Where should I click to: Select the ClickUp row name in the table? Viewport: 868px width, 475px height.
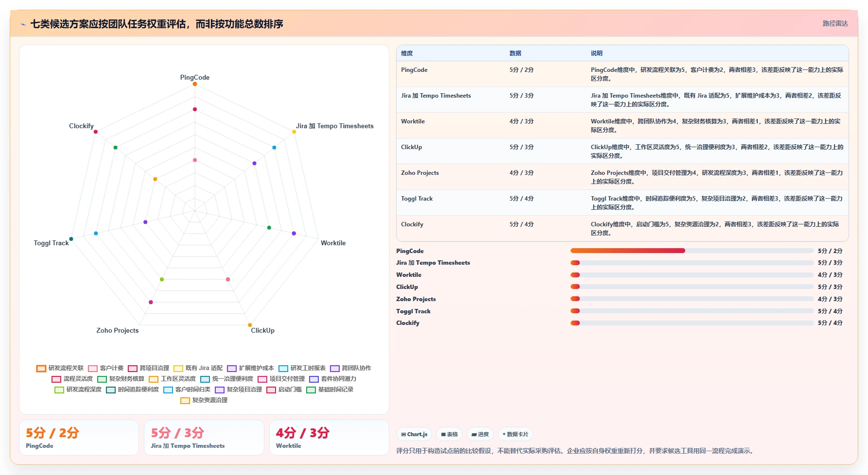coord(411,147)
